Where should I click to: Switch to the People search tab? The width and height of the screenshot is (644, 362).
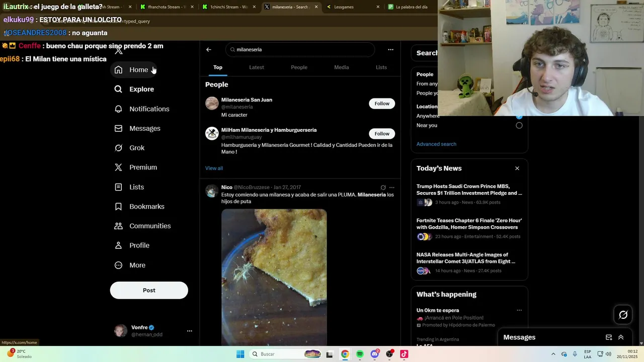299,67
